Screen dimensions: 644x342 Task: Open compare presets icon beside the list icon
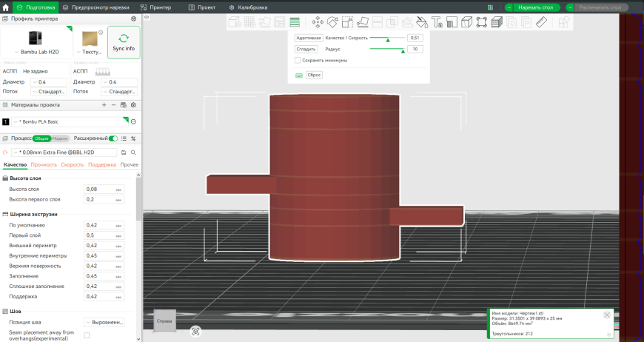click(x=133, y=138)
